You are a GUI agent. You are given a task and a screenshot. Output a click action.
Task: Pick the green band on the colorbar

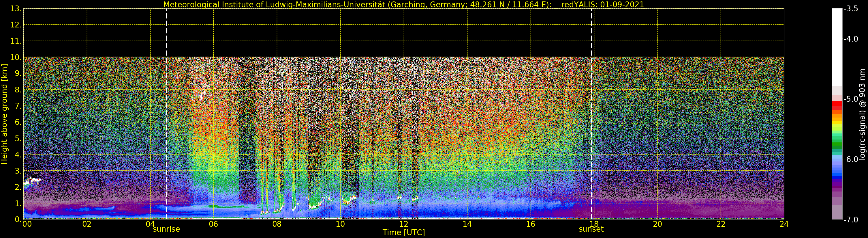pyautogui.click(x=837, y=146)
